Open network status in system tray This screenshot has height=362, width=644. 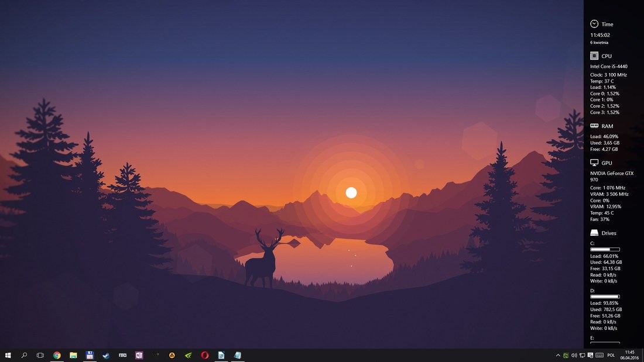click(x=582, y=356)
